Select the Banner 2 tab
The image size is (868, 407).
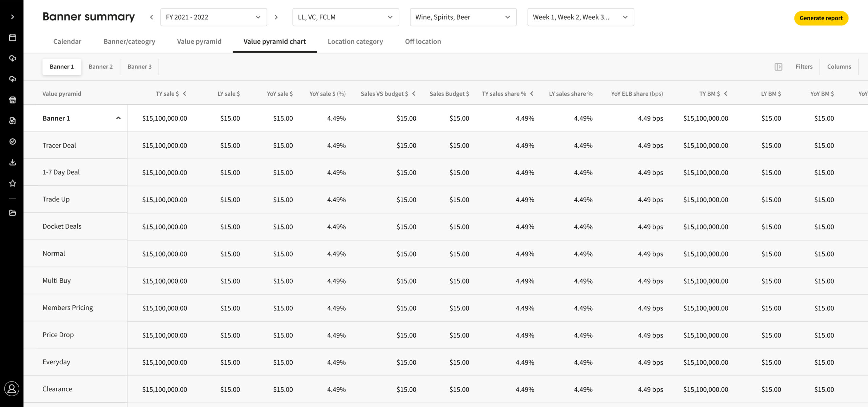click(100, 67)
